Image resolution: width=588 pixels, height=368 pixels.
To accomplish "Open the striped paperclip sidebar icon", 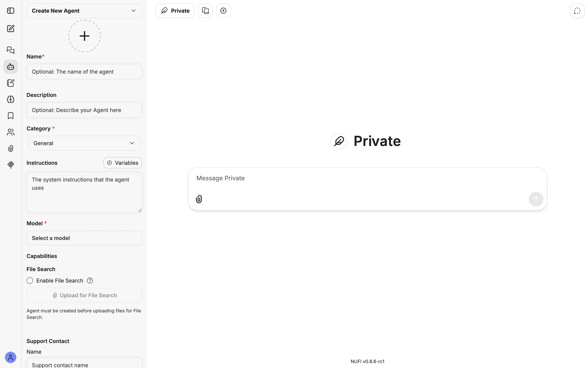I will (10, 165).
